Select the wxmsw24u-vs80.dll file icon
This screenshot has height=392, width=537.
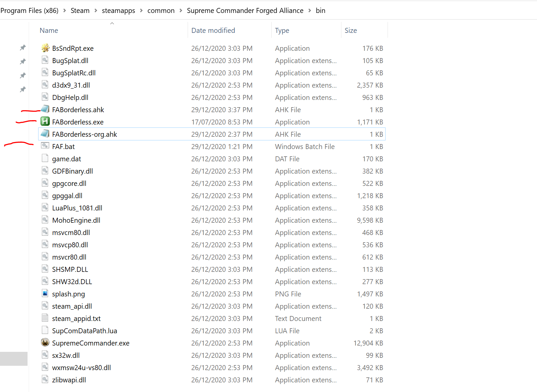tap(45, 367)
